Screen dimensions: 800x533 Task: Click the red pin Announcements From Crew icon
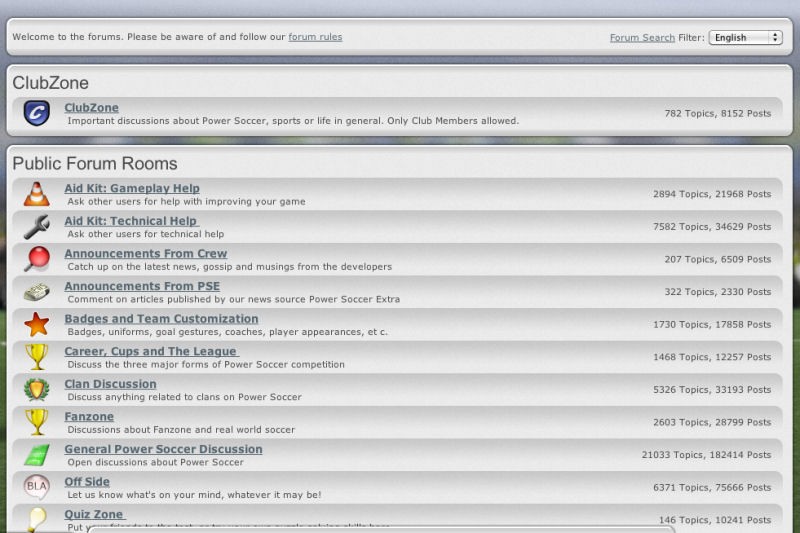37,259
